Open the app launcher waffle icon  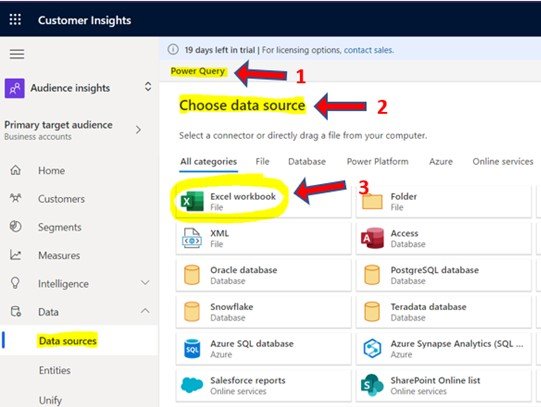point(15,20)
